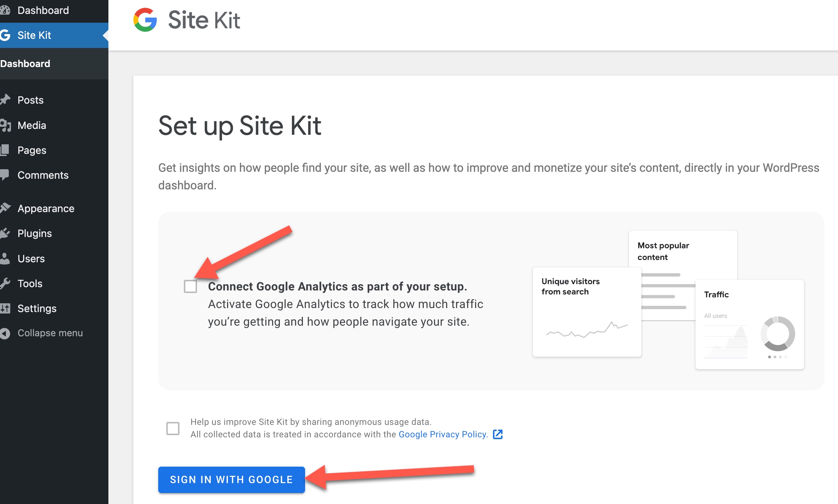The height and width of the screenshot is (504, 838).
Task: Collapse the admin sidebar menu
Action: coord(41,333)
